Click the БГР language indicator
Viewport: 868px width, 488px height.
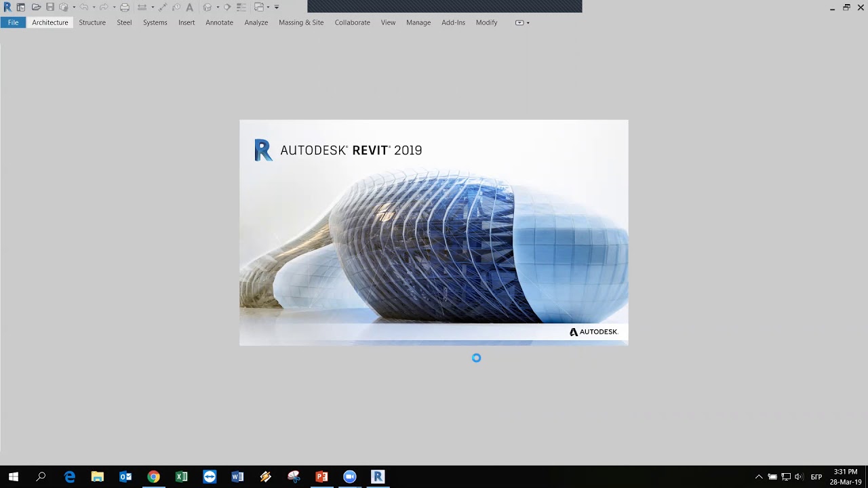pyautogui.click(x=816, y=477)
